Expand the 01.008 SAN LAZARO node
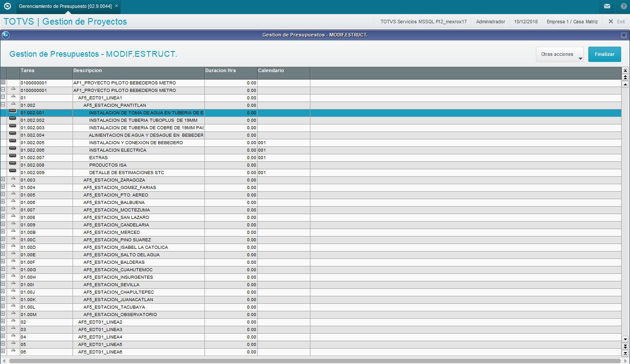 3,217
